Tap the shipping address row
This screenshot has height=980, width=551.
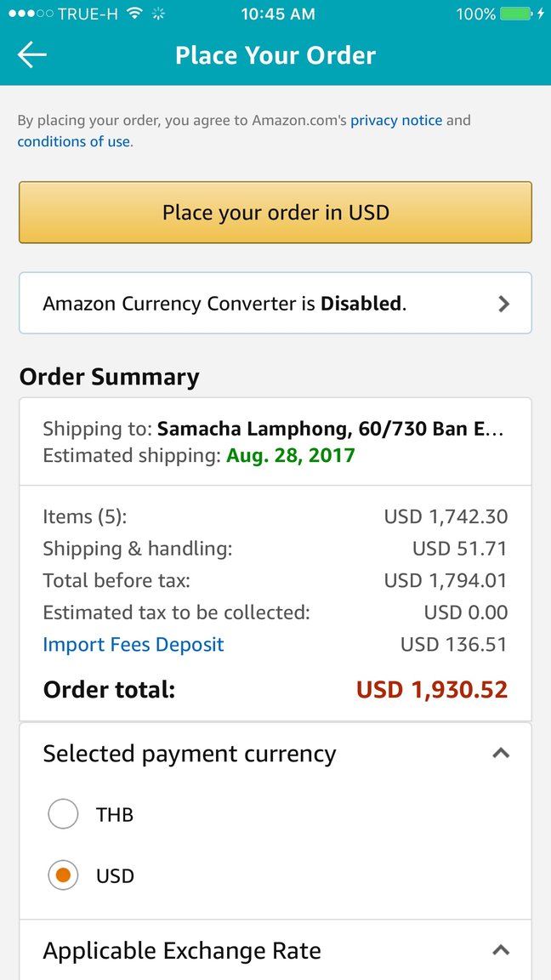274,429
